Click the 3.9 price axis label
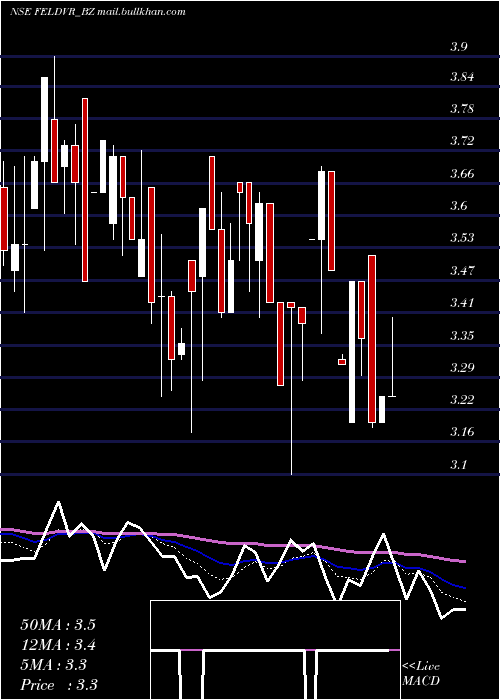The image size is (500, 700). coord(459,47)
